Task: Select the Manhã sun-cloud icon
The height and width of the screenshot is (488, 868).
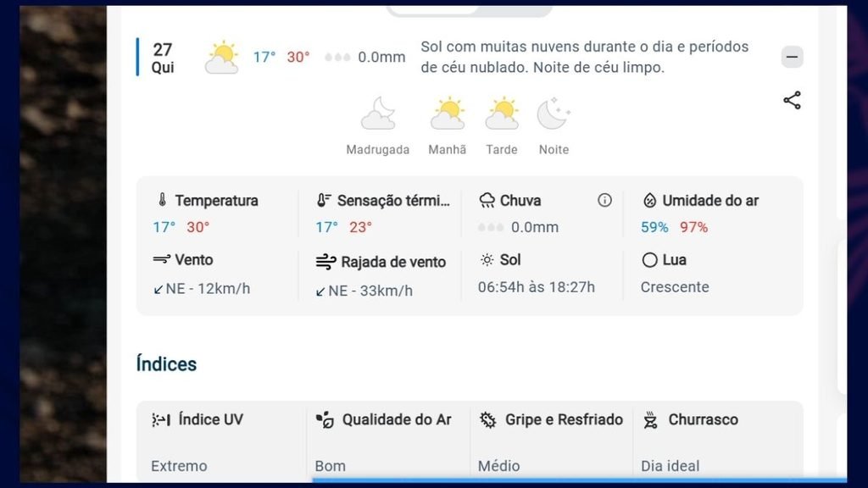Action: tap(448, 114)
